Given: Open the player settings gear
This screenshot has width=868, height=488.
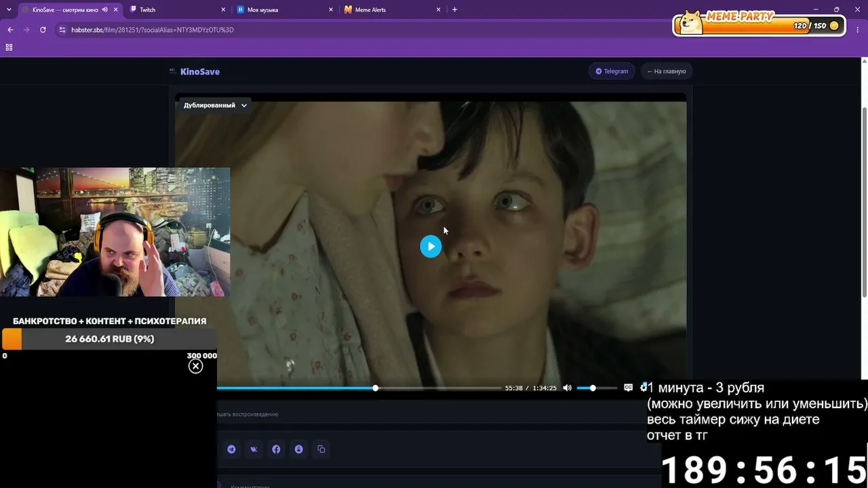Looking at the screenshot, I should pos(643,387).
